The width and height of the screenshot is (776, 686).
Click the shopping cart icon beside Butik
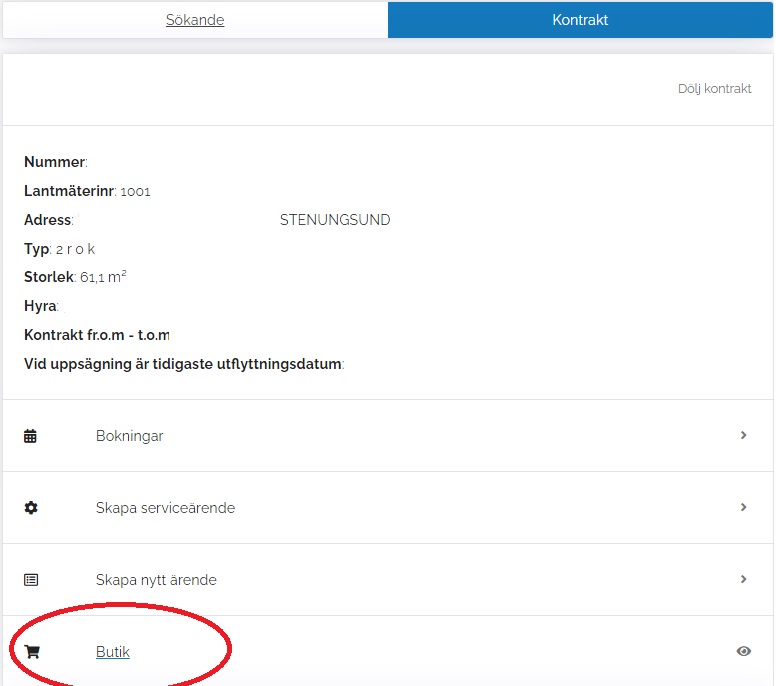[31, 652]
